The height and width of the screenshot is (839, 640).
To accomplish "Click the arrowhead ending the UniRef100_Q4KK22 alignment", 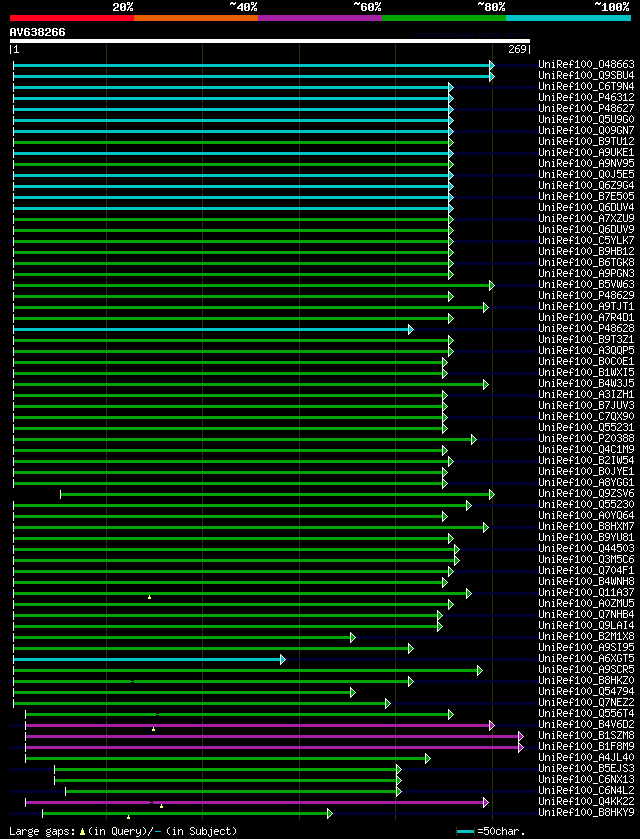I will (486, 802).
